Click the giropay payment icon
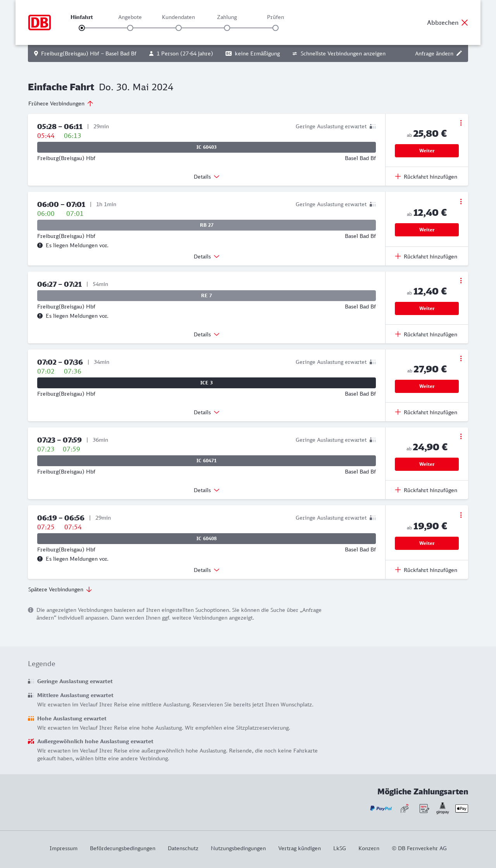 tap(443, 808)
